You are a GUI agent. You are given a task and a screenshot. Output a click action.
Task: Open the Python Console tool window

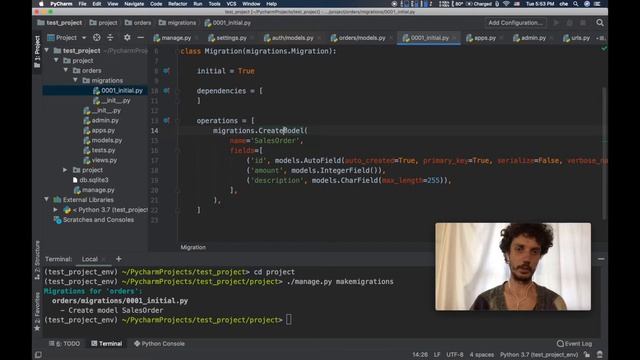159,344
